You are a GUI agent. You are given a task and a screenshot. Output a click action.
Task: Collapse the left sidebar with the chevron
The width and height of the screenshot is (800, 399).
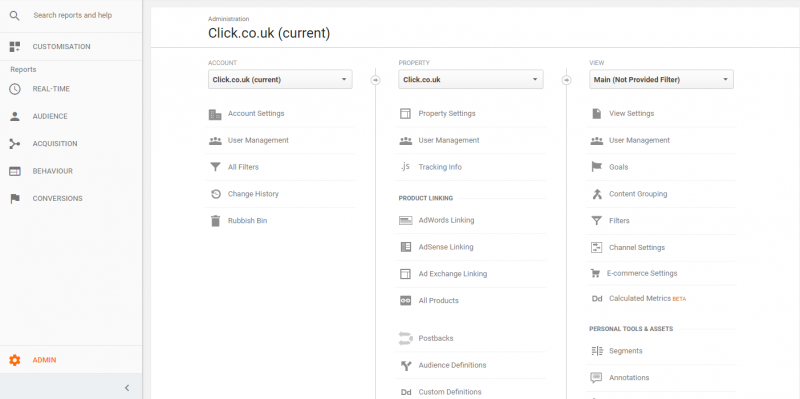(x=127, y=388)
